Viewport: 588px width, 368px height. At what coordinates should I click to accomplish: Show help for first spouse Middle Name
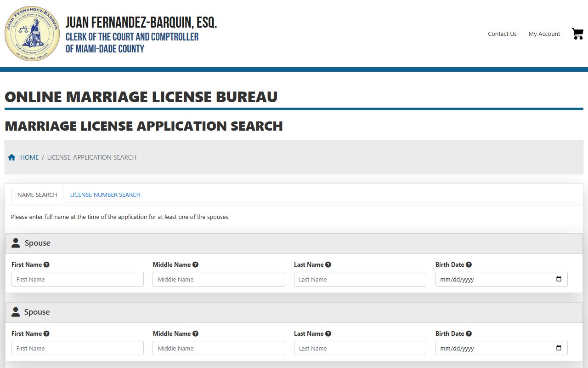click(x=195, y=264)
